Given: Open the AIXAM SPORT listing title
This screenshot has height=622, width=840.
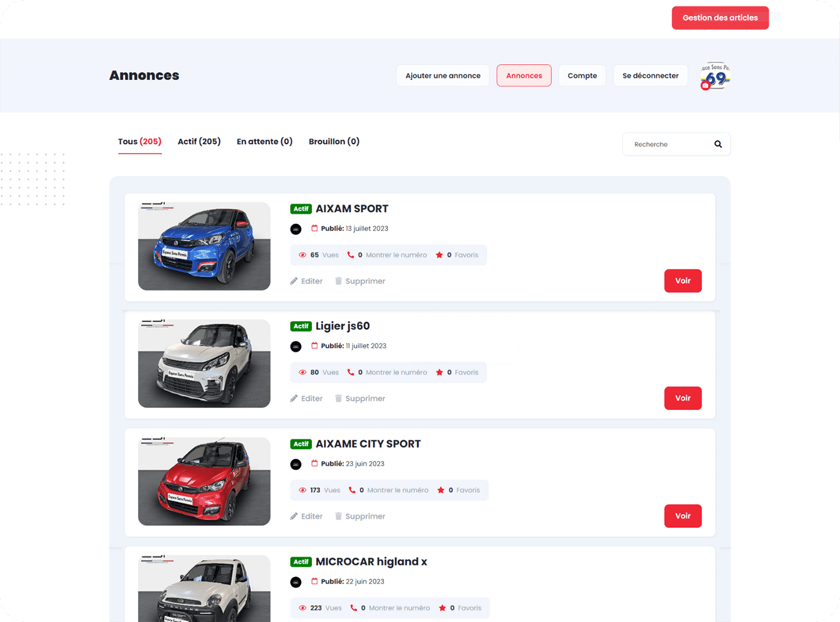Looking at the screenshot, I should click(x=352, y=209).
